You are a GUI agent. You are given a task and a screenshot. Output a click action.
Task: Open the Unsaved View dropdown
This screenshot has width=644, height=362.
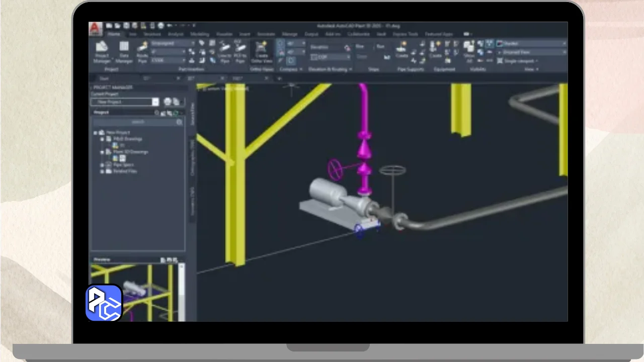coord(531,52)
